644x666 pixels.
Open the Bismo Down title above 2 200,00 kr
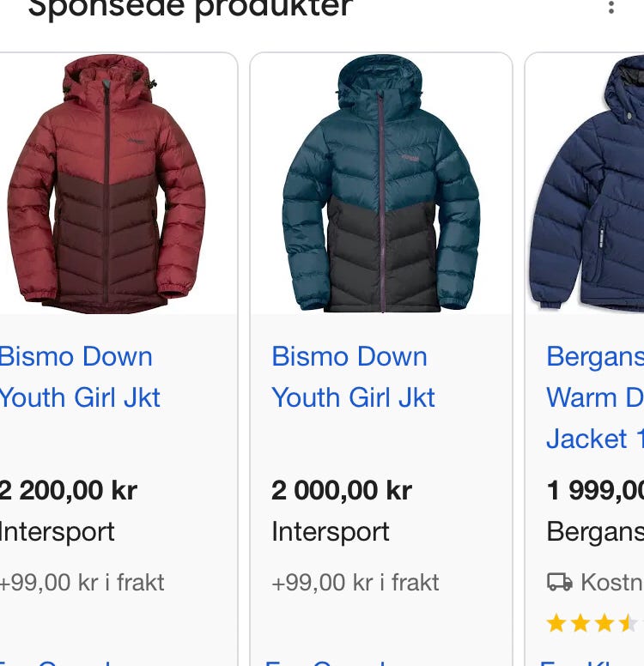[x=79, y=377]
